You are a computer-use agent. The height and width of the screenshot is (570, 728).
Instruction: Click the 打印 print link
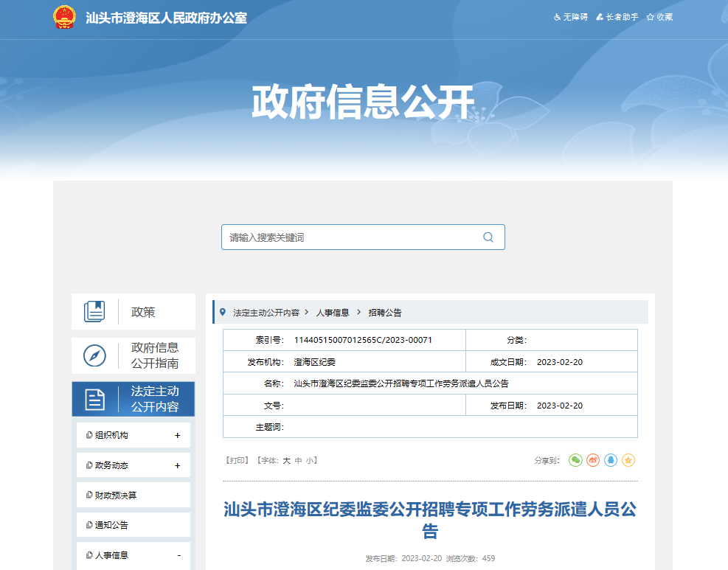[x=237, y=460]
